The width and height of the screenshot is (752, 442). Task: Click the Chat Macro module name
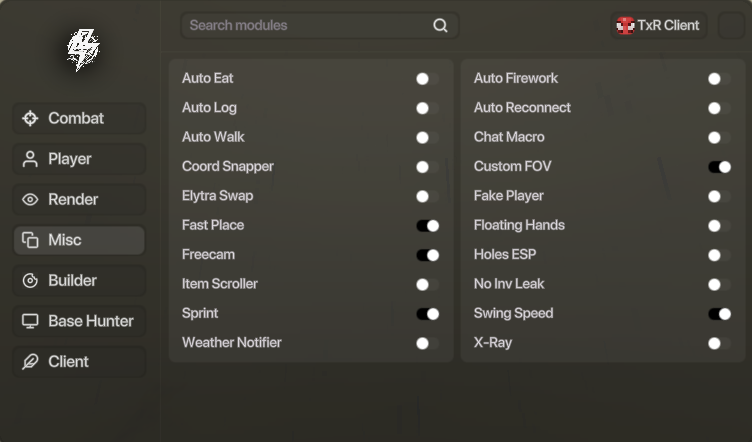509,137
